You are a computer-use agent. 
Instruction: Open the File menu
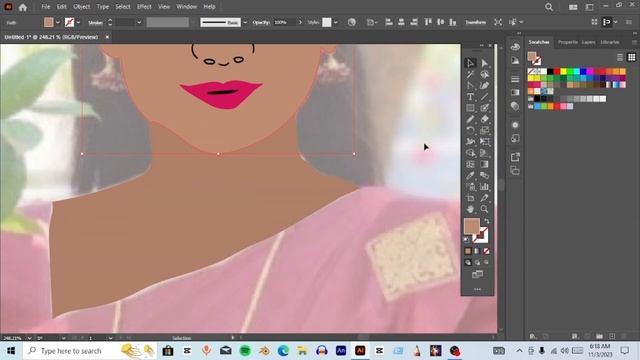(x=46, y=7)
